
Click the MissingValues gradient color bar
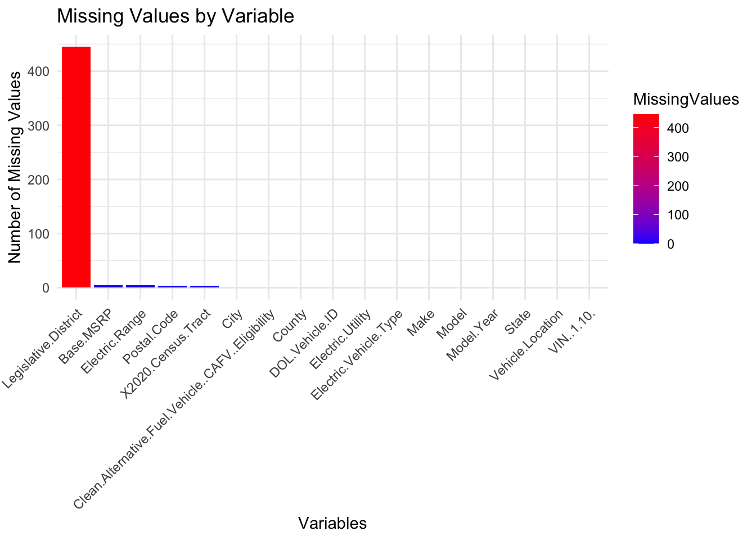646,179
